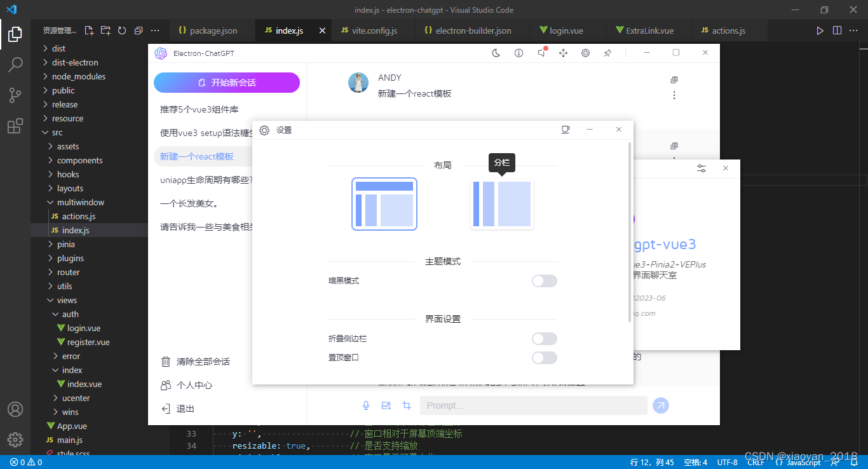The width and height of the screenshot is (868, 469).
Task: Switch to the actions.js editor tab
Action: tap(729, 31)
